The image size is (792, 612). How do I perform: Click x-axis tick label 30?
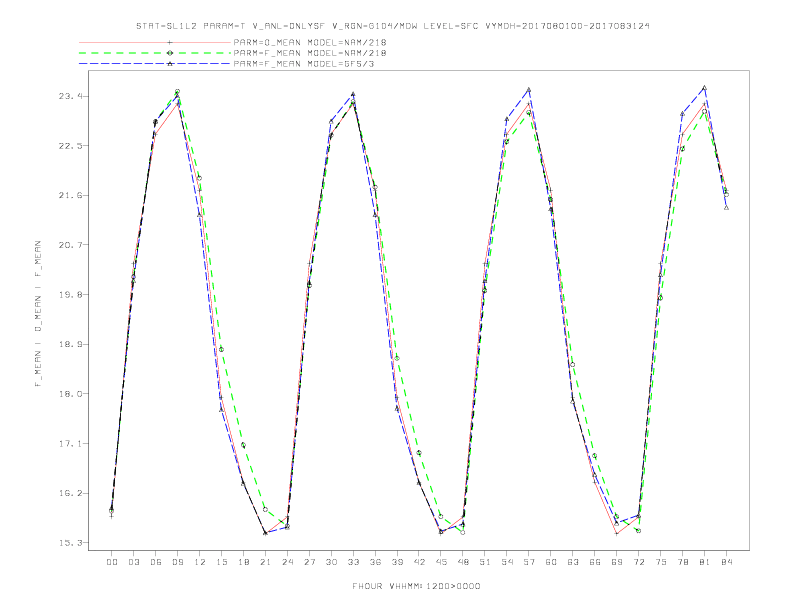point(331,562)
